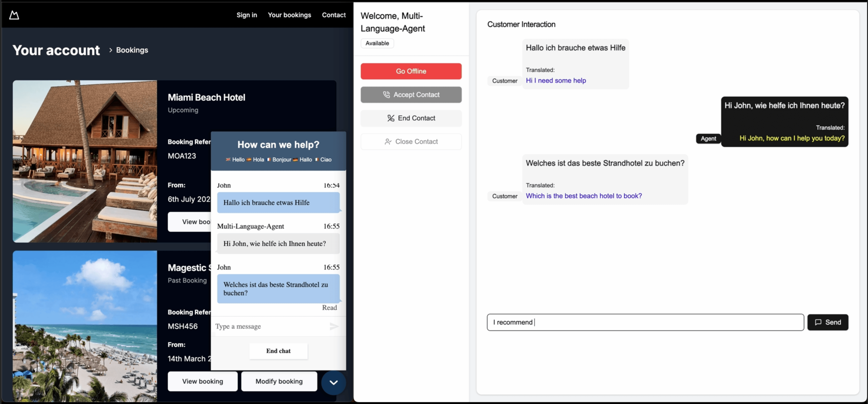Click the French flag beside Bonjour
This screenshot has height=404, width=868.
(268, 160)
